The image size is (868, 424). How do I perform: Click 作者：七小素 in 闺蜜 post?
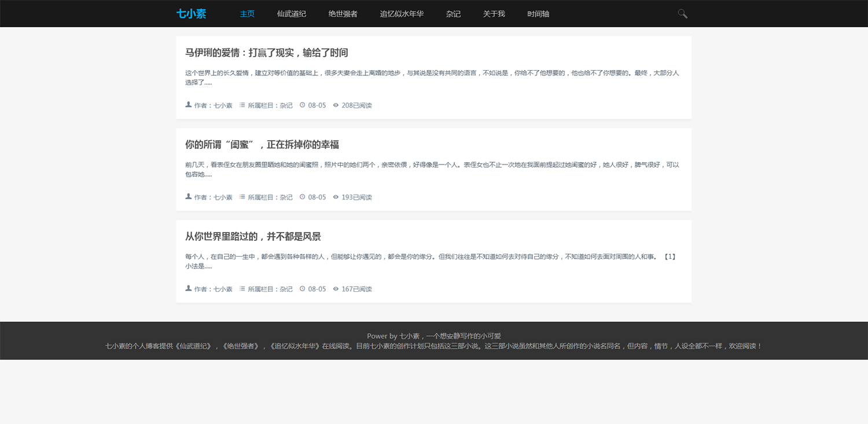(213, 198)
